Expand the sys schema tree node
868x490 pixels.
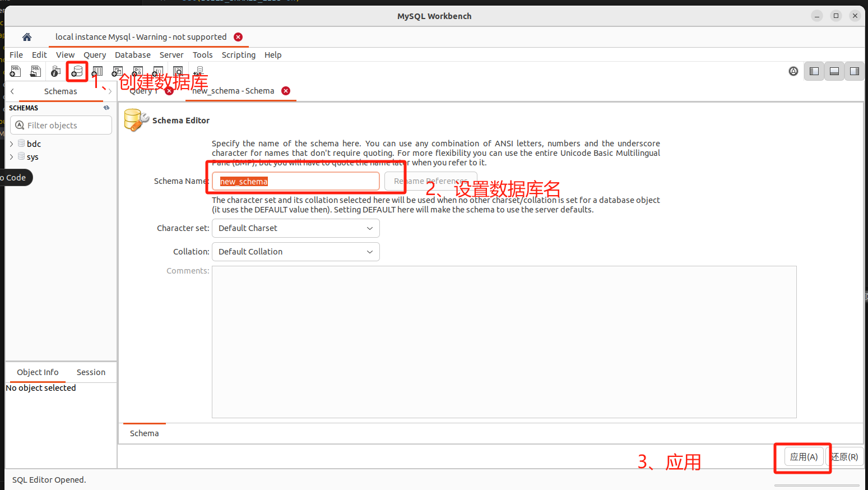point(11,156)
